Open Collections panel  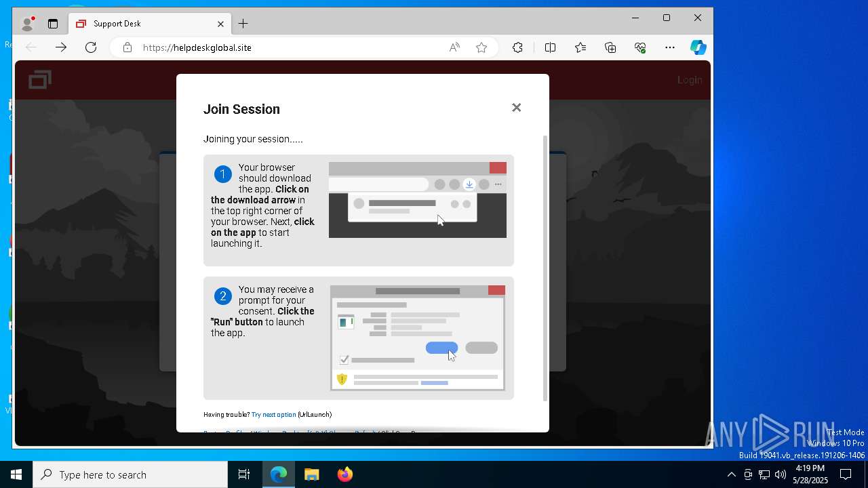coord(610,47)
